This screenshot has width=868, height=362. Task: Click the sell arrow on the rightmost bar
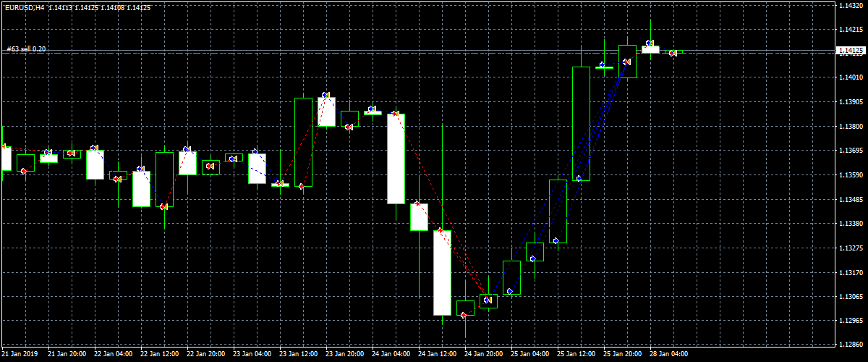pos(673,53)
